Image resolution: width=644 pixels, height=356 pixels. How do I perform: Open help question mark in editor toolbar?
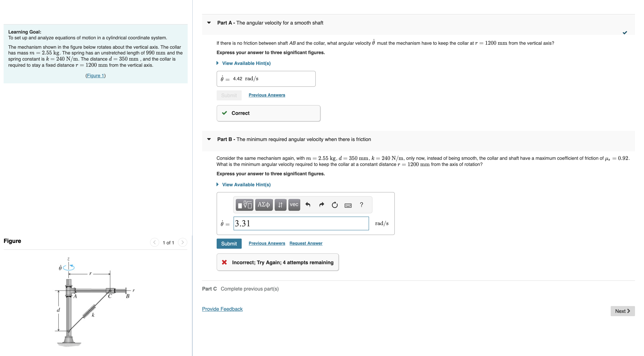(x=361, y=205)
